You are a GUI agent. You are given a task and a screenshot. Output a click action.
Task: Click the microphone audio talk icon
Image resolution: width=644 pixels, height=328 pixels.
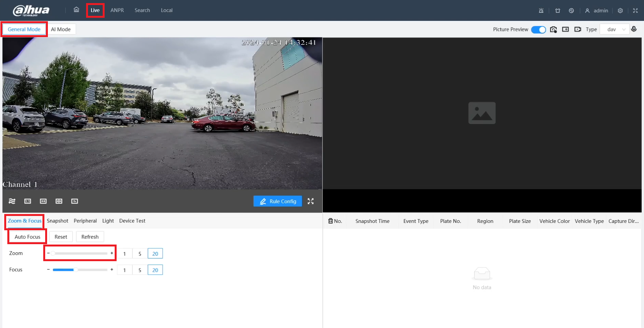pyautogui.click(x=634, y=29)
